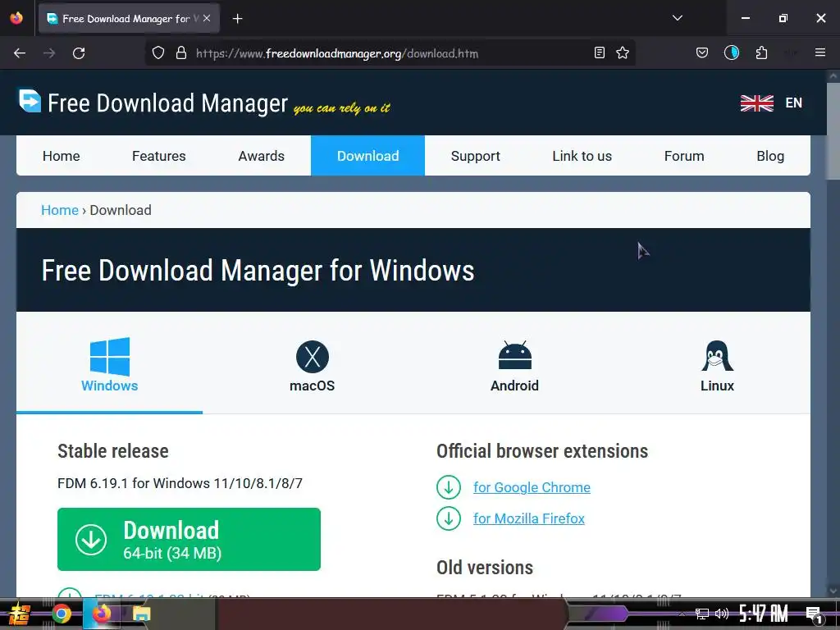This screenshot has width=840, height=630.
Task: Open the for Mozilla Firefox extension link
Action: (x=529, y=518)
